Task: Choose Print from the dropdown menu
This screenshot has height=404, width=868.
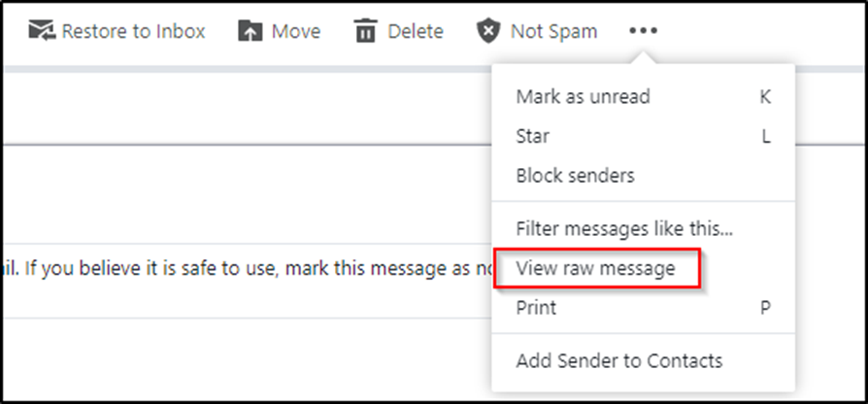Action: pos(536,308)
